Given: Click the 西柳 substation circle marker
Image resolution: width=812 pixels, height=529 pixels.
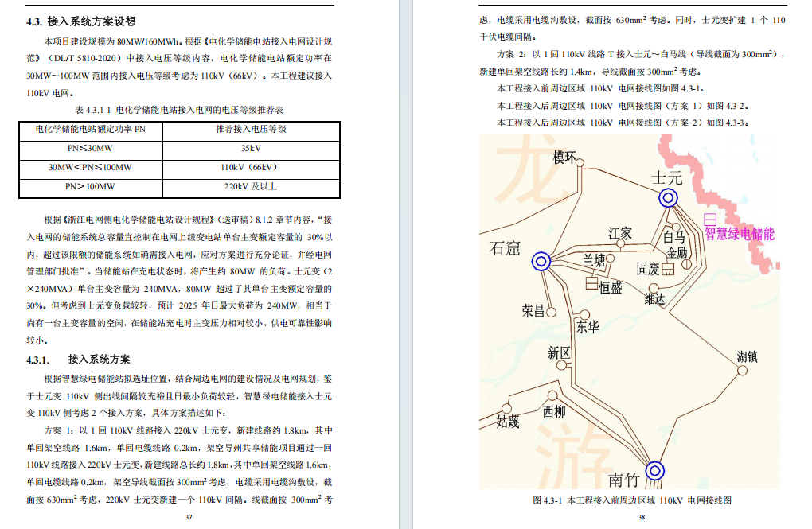Looking at the screenshot, I should click(x=552, y=396).
